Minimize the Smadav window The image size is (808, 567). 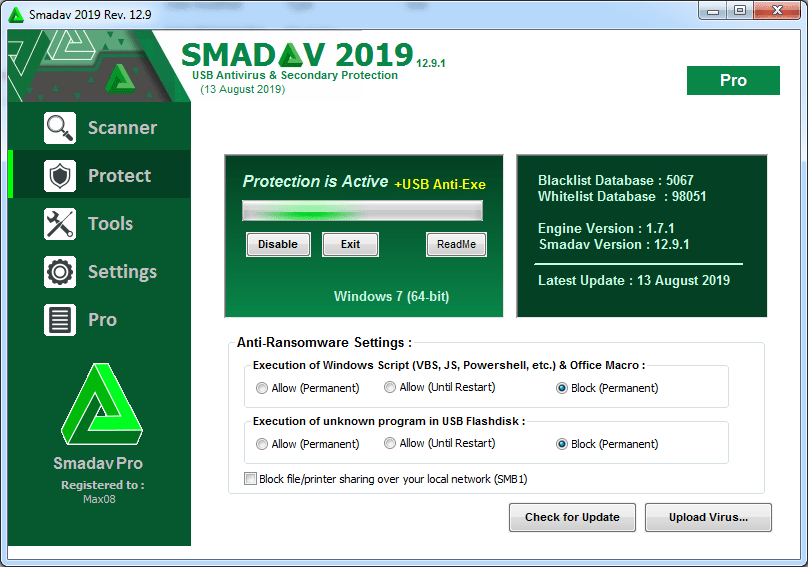pos(713,11)
